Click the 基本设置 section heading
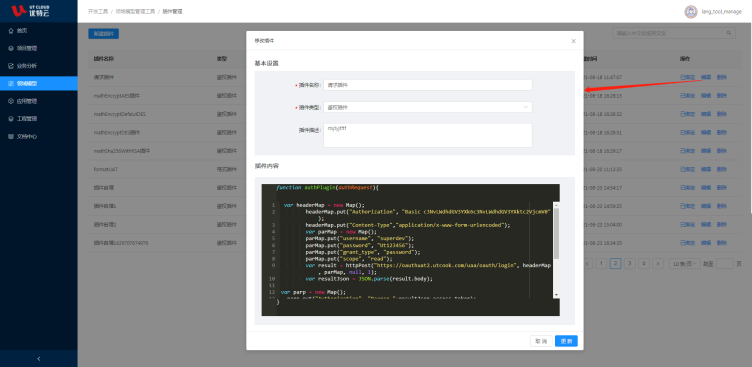The width and height of the screenshot is (752, 367). (x=266, y=63)
